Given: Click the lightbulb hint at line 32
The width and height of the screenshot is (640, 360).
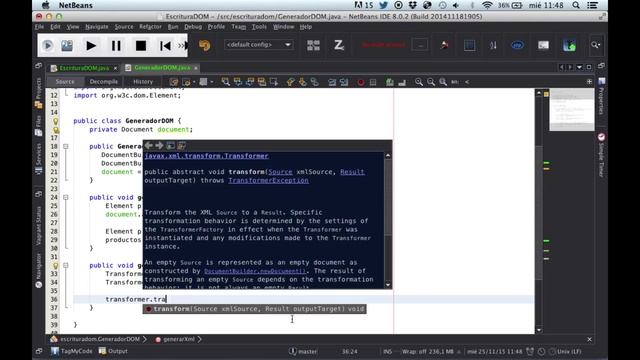Looking at the screenshot, I should 55,265.
